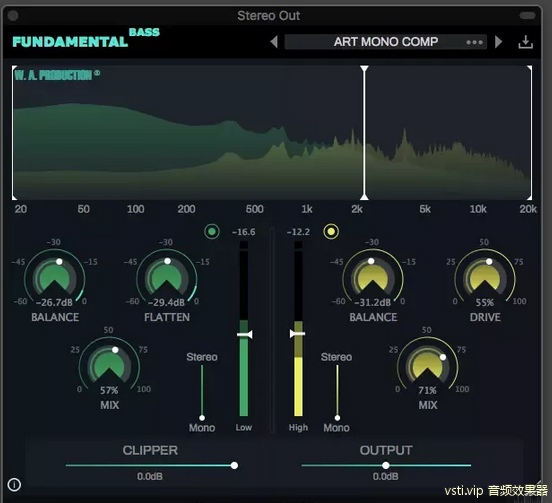Click the FUNDAMENTAL BASS logo

pyautogui.click(x=86, y=38)
